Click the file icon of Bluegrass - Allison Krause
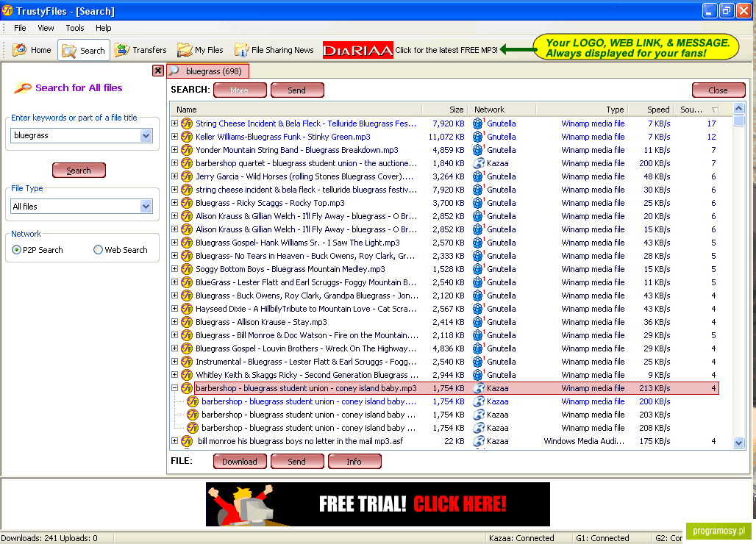The image size is (756, 544). click(187, 322)
